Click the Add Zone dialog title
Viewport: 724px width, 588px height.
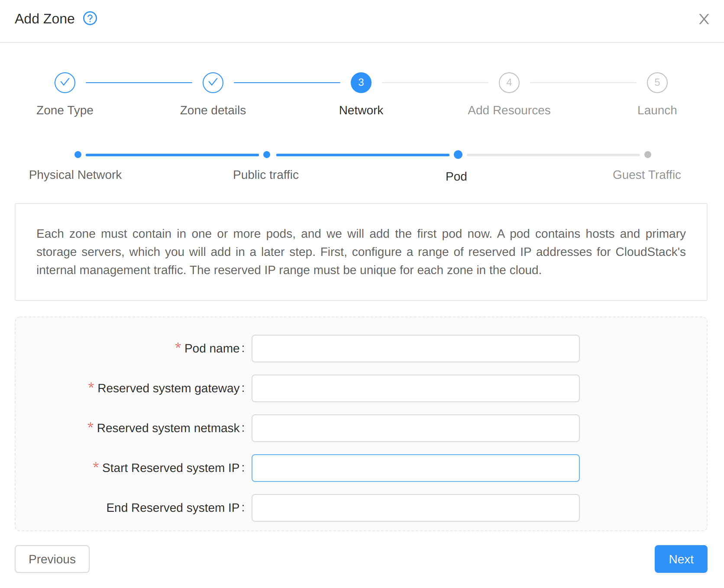[x=45, y=19]
